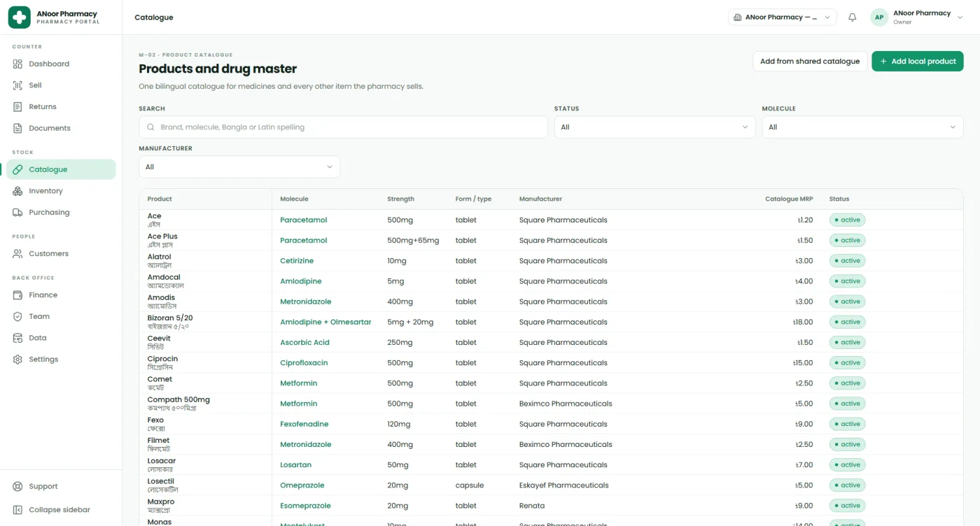The image size is (980, 526).
Task: Click the Customers people icon
Action: click(18, 254)
